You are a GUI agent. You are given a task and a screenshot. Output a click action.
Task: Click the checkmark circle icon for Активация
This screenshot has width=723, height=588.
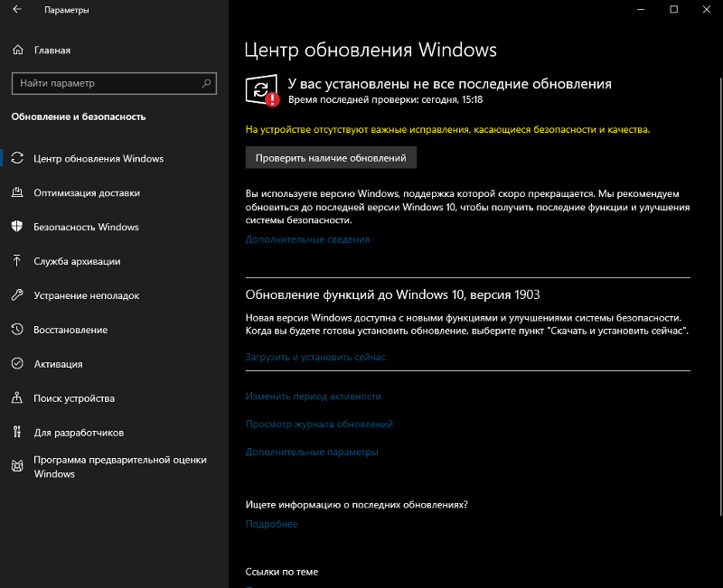click(17, 364)
